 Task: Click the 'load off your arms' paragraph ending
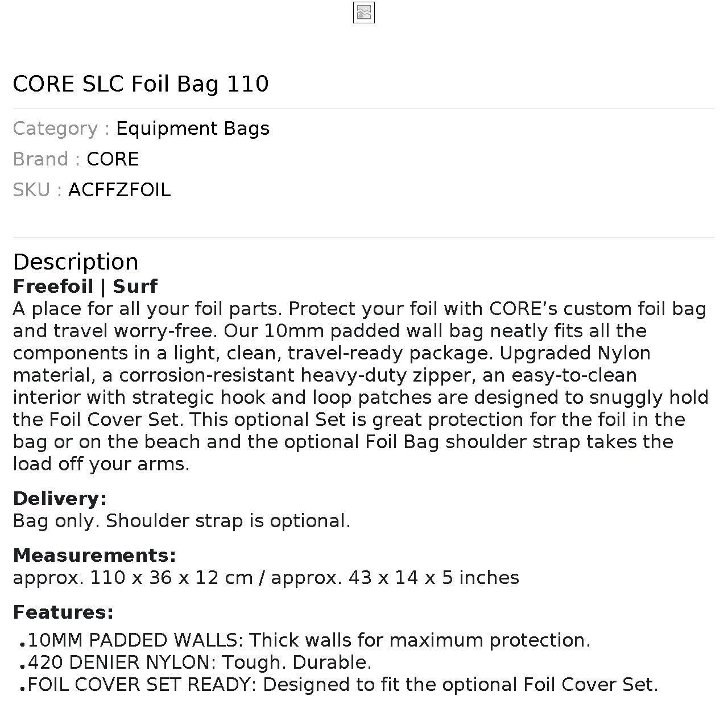pos(101,464)
